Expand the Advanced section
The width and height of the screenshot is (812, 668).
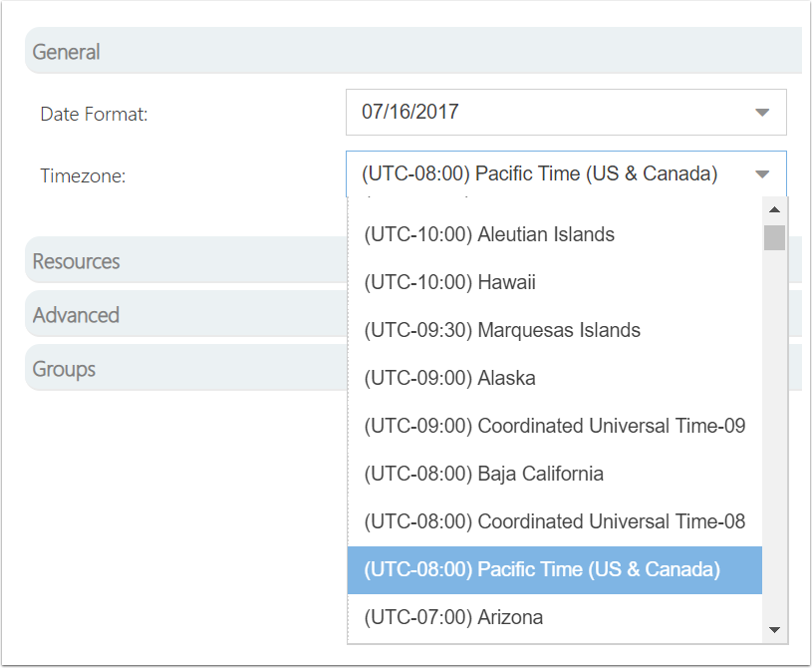point(186,315)
